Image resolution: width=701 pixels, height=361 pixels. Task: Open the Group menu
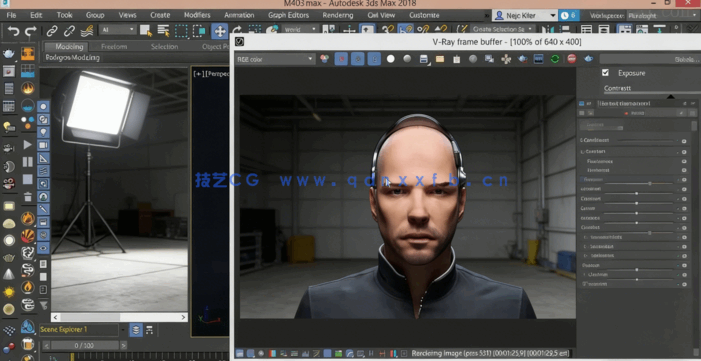pyautogui.click(x=95, y=15)
